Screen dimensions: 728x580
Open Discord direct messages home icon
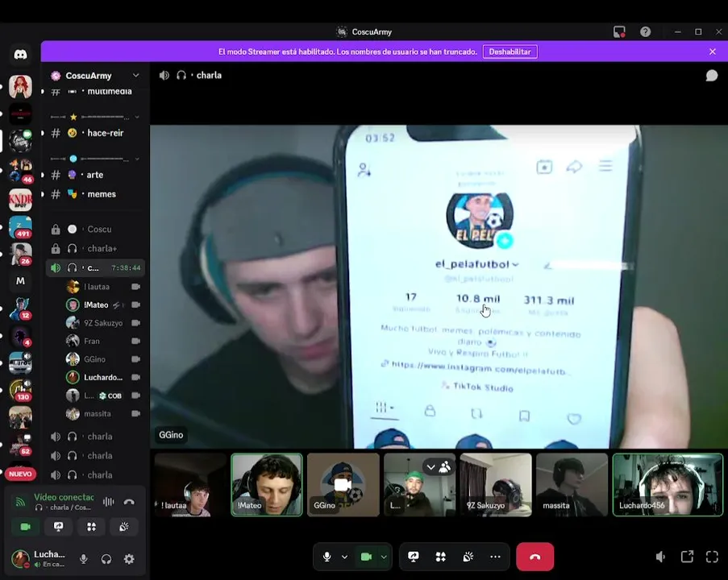click(20, 55)
